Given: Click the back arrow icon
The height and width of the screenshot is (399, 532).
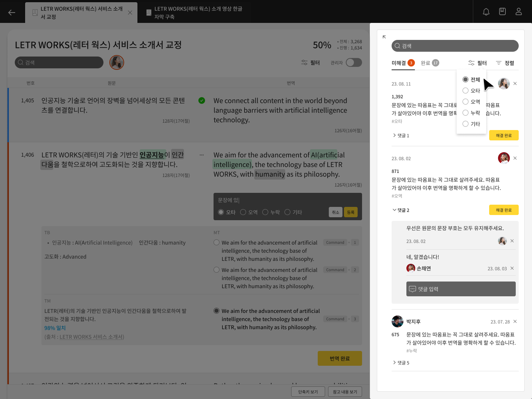Looking at the screenshot, I should pyautogui.click(x=12, y=13).
